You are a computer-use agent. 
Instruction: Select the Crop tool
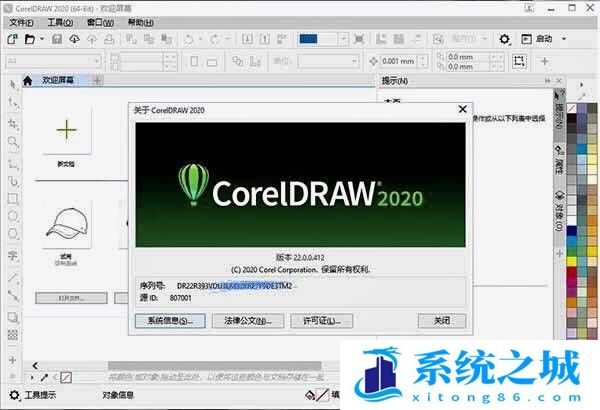pos(13,124)
